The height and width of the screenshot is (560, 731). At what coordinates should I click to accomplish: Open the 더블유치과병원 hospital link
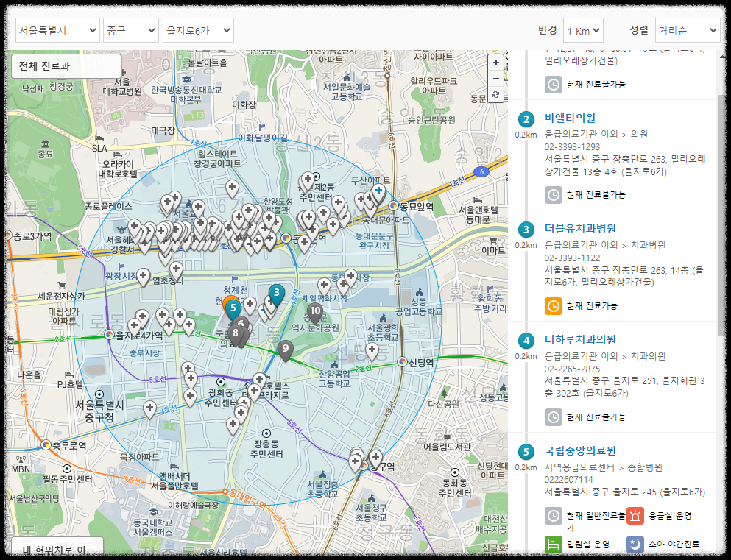(580, 229)
